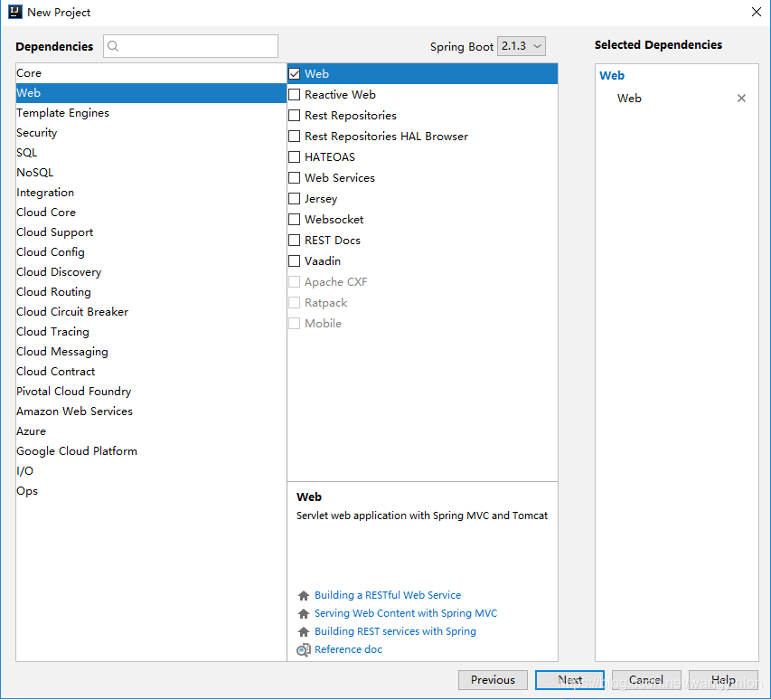Open Building a RESTful Web Service link
This screenshot has height=700, width=771.
[388, 595]
